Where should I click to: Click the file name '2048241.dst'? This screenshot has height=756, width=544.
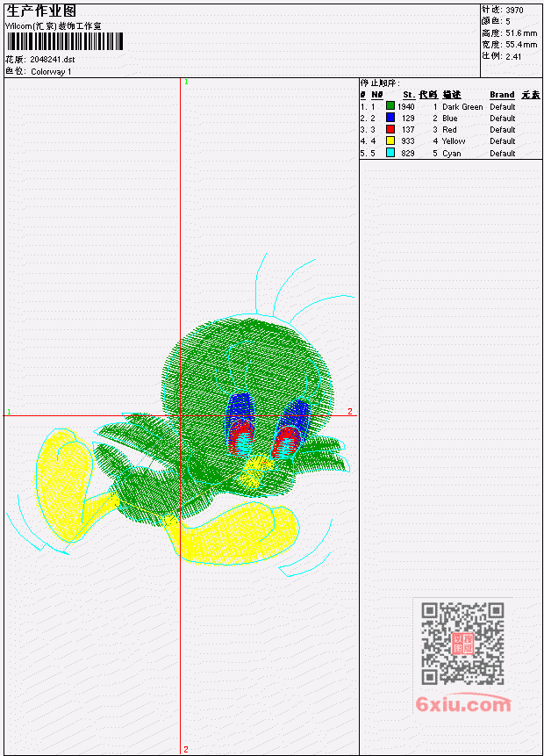[53, 60]
